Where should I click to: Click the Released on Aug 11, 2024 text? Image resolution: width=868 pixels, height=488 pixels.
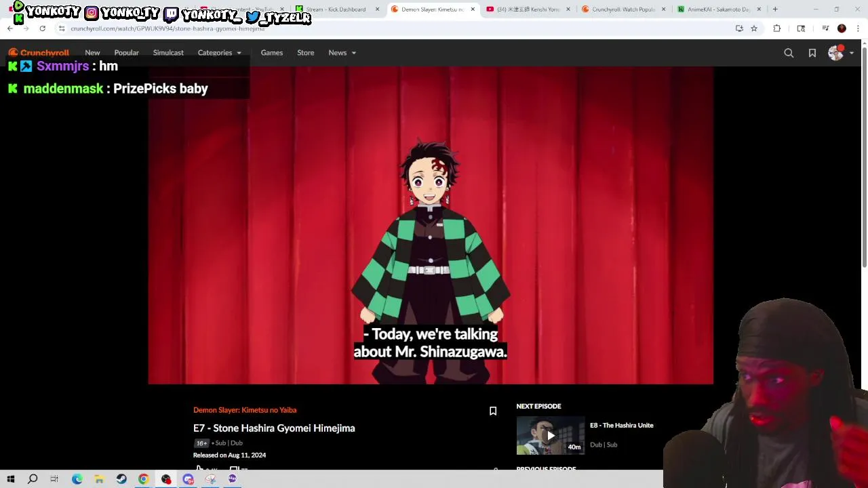point(229,455)
